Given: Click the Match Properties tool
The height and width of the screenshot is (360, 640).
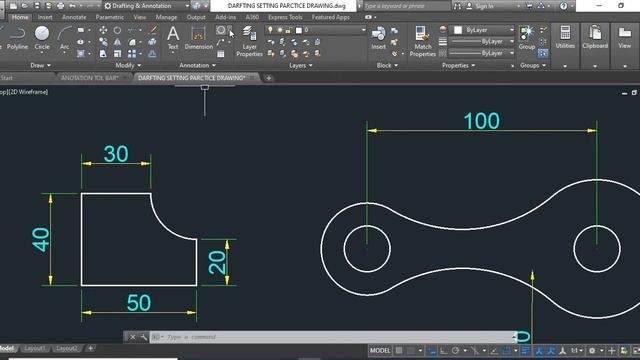Looking at the screenshot, I should point(422,41).
